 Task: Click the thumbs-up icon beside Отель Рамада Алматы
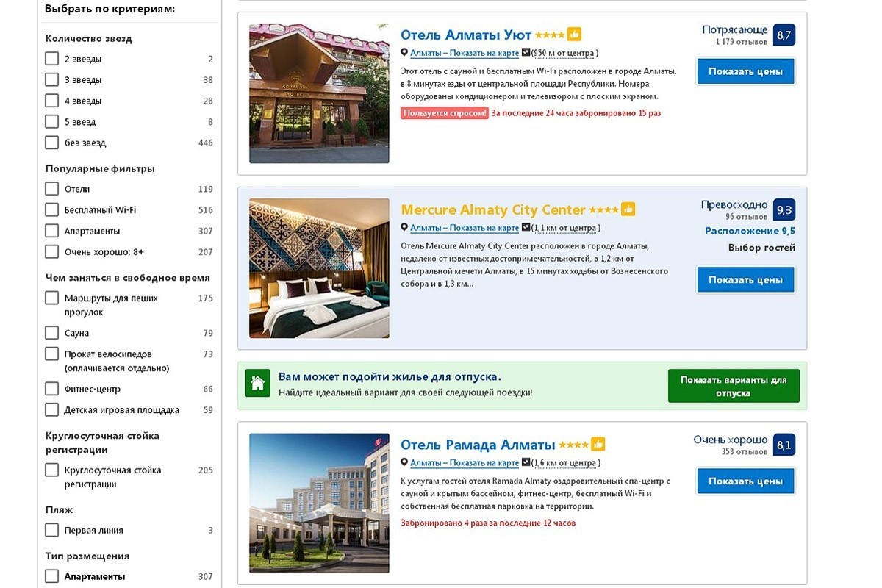pos(598,445)
